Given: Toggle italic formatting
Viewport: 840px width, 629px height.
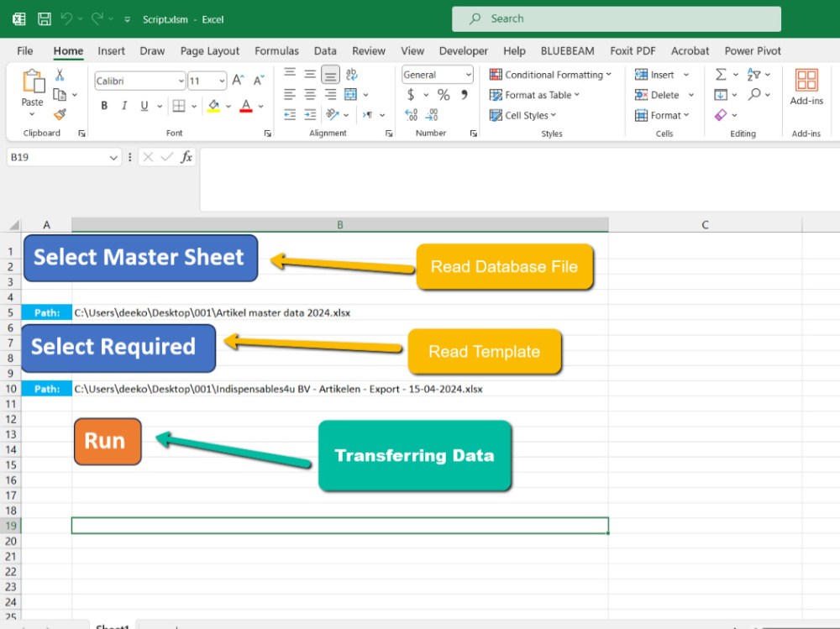Looking at the screenshot, I should coord(123,105).
